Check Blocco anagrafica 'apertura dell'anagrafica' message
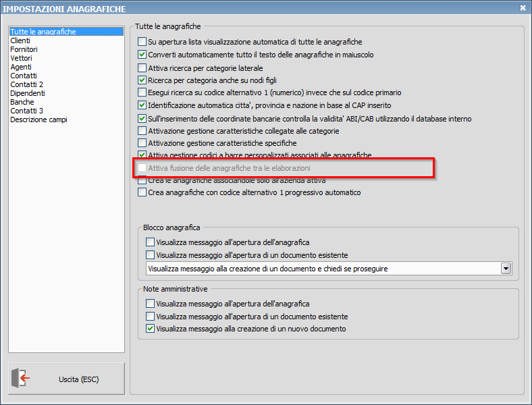This screenshot has width=532, height=405. [150, 242]
